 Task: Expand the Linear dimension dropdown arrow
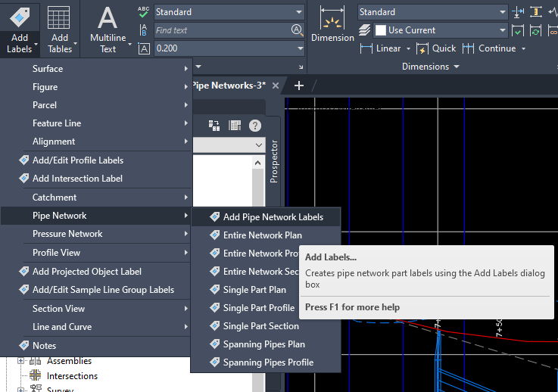[408, 48]
